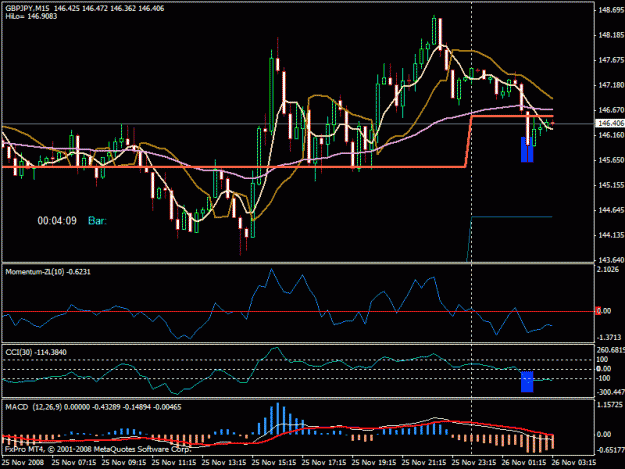Click the 148.185 price axis value

611,35
